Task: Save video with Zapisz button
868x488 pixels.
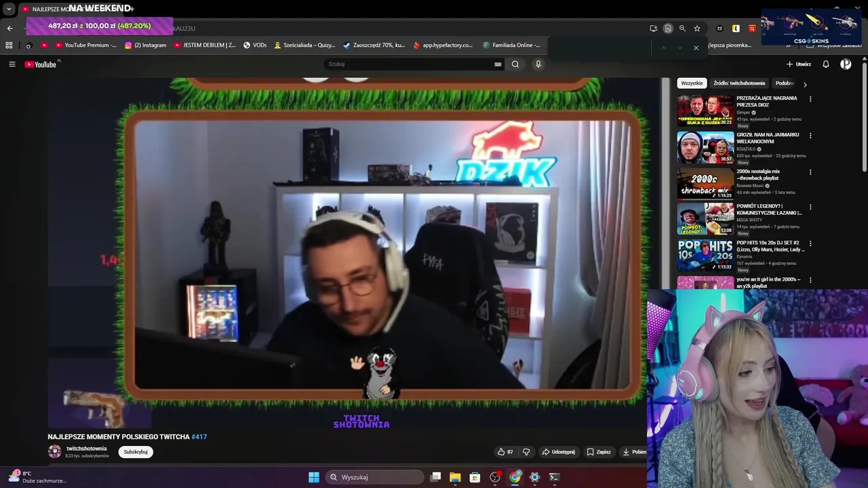Action: [x=599, y=452]
